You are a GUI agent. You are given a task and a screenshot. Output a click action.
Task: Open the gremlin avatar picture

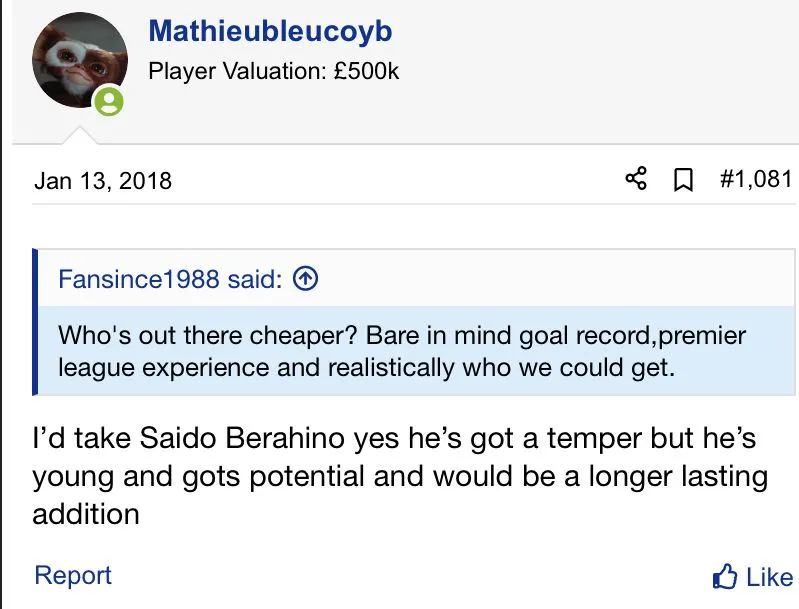coord(80,62)
